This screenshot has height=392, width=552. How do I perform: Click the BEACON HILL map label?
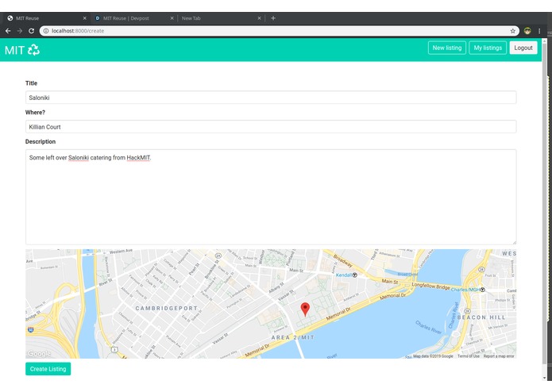(481, 317)
